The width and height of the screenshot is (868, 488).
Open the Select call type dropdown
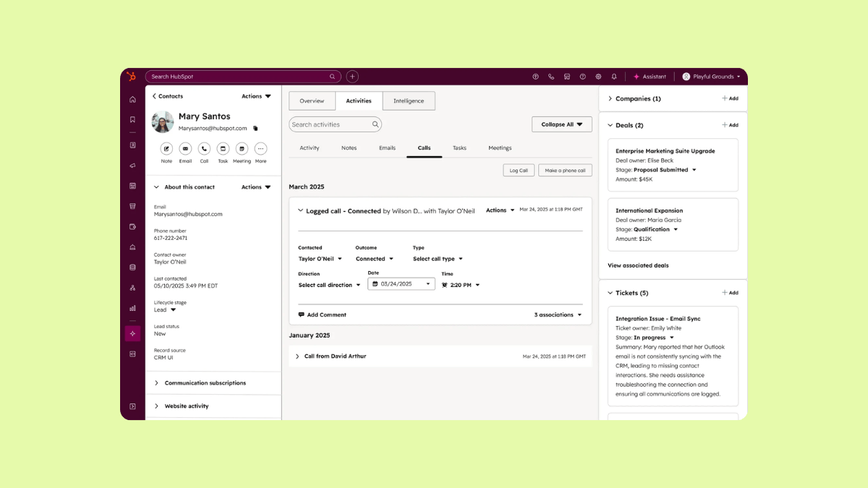tap(438, 259)
